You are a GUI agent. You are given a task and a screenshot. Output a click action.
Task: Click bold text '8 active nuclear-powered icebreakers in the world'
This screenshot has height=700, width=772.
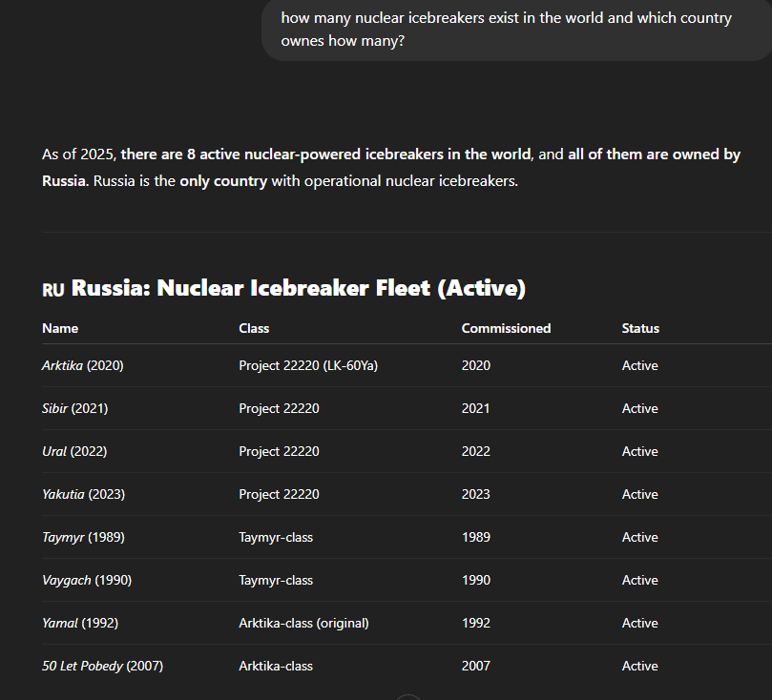[359, 154]
